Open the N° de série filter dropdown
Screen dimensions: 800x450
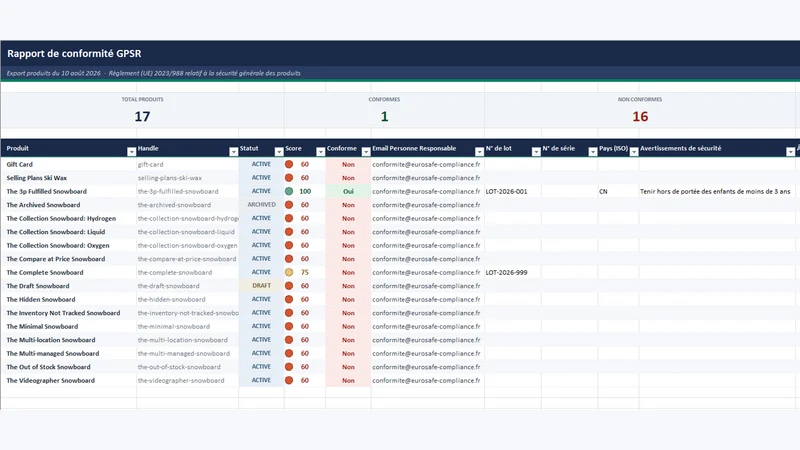tap(592, 152)
